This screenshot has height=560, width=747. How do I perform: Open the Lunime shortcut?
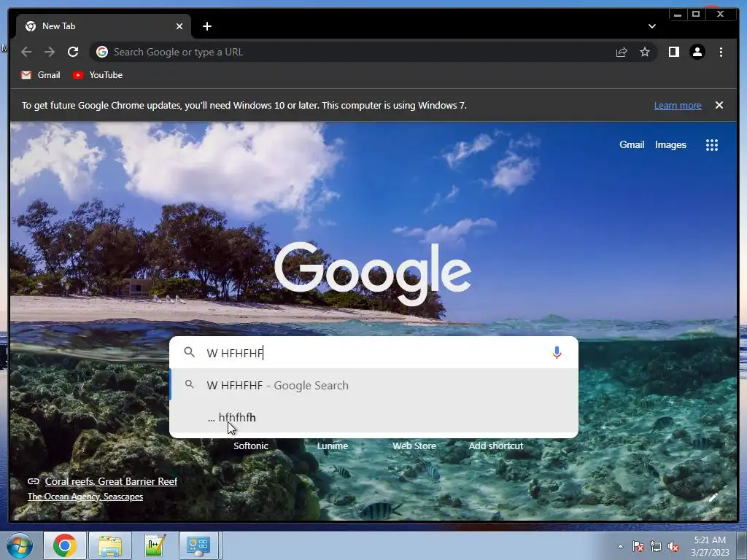333,446
